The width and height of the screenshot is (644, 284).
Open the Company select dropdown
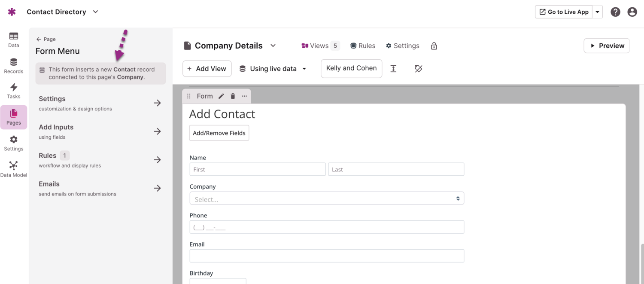326,198
